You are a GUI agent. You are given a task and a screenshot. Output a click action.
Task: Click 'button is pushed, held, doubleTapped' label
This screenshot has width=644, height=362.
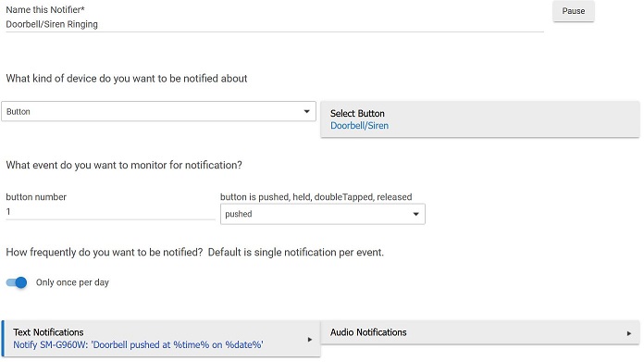[x=316, y=197]
